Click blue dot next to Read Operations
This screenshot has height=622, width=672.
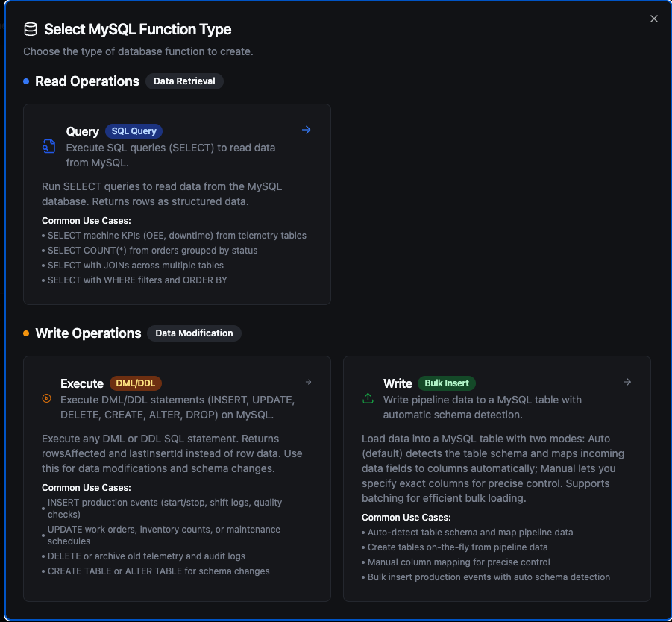26,81
